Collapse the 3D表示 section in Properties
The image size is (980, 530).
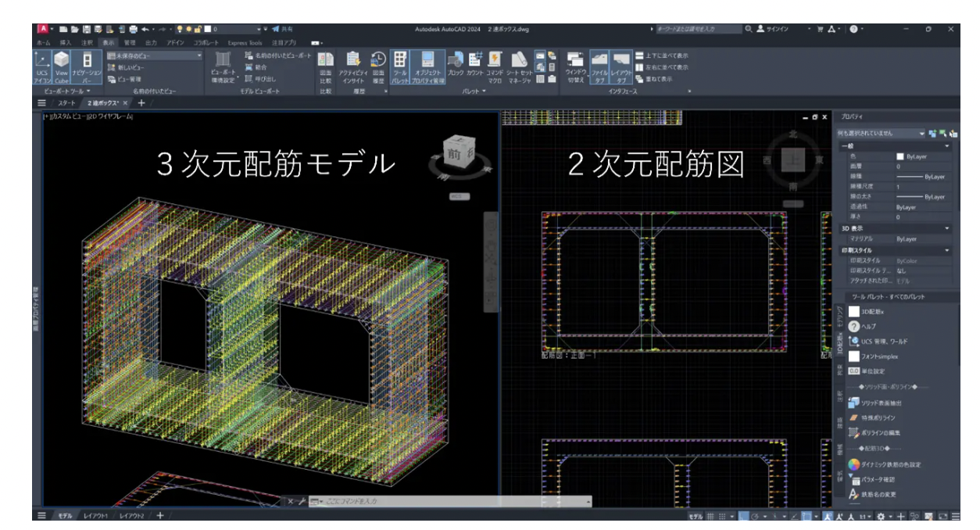(x=947, y=227)
